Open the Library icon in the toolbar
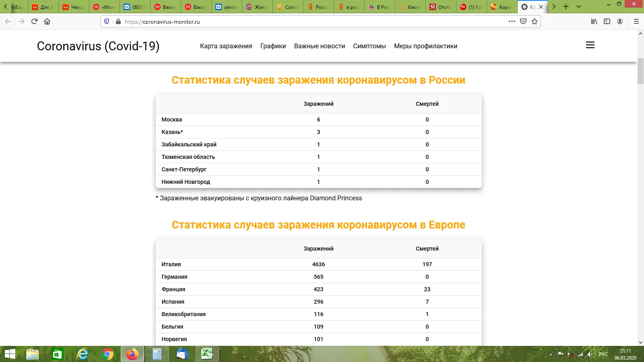The width and height of the screenshot is (644, 362). (593, 21)
